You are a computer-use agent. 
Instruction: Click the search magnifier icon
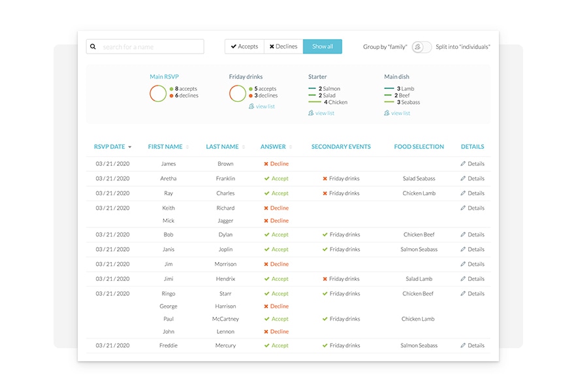(93, 46)
